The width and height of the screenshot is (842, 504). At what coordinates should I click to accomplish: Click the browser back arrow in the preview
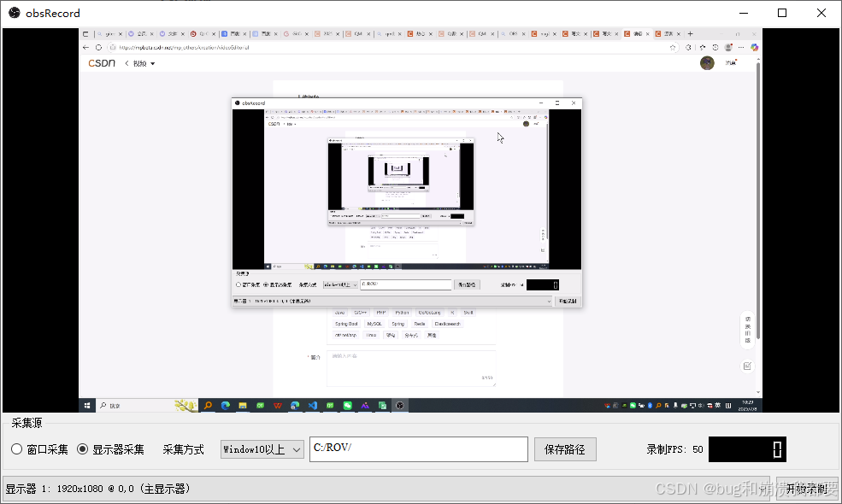coord(86,47)
